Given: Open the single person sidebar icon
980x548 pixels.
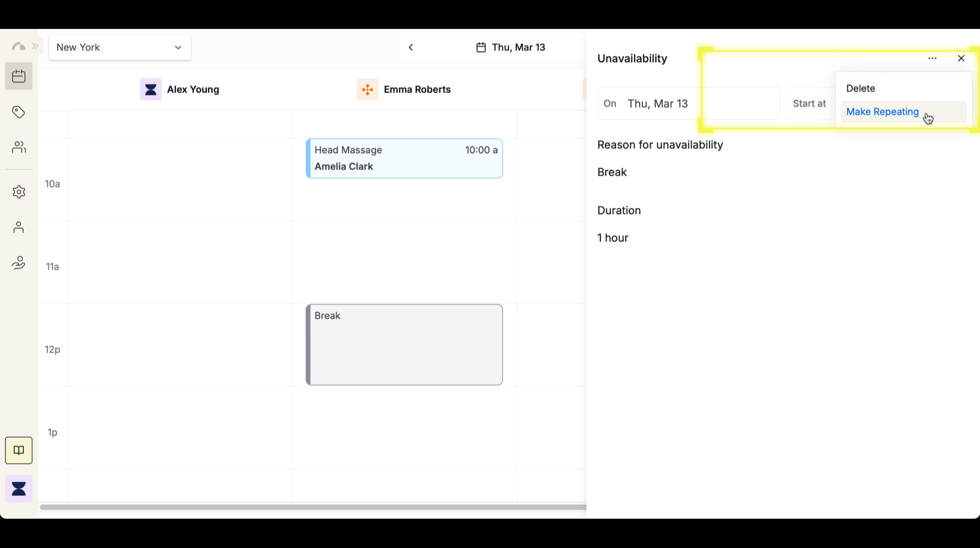Looking at the screenshot, I should tap(19, 228).
